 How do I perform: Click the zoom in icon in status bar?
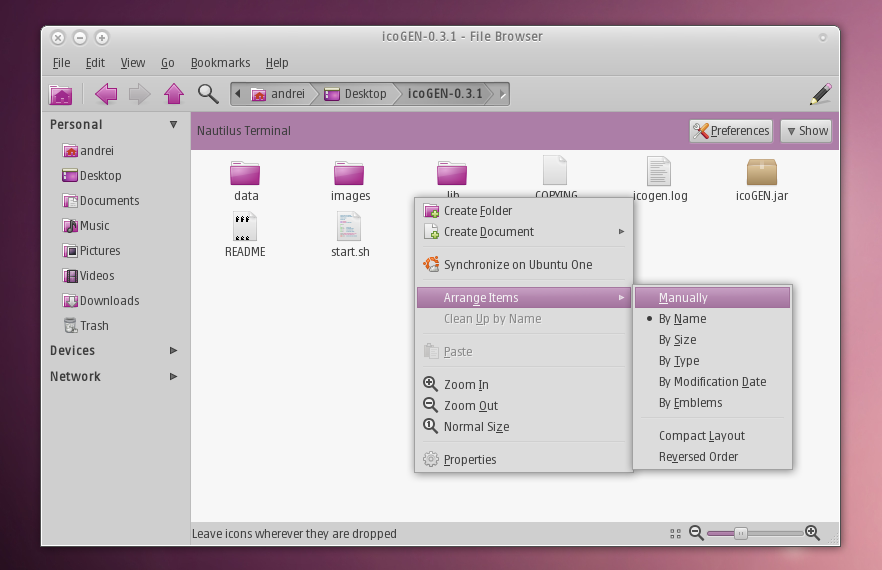812,532
